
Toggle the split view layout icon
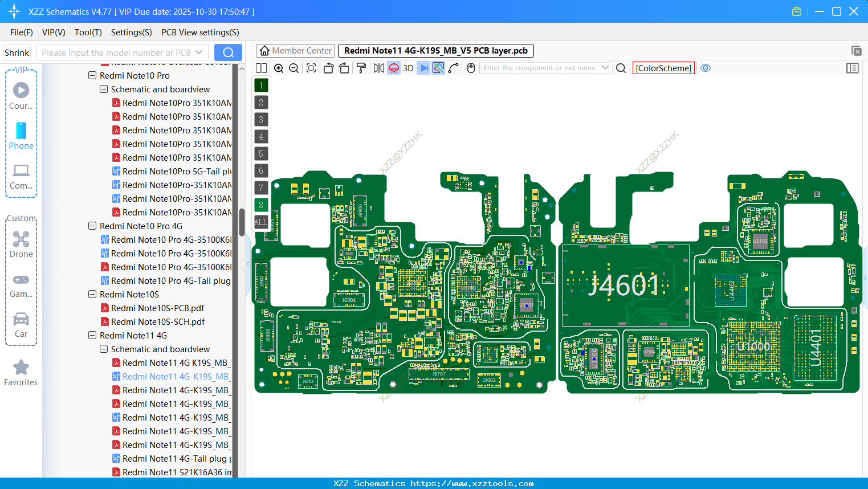(261, 68)
